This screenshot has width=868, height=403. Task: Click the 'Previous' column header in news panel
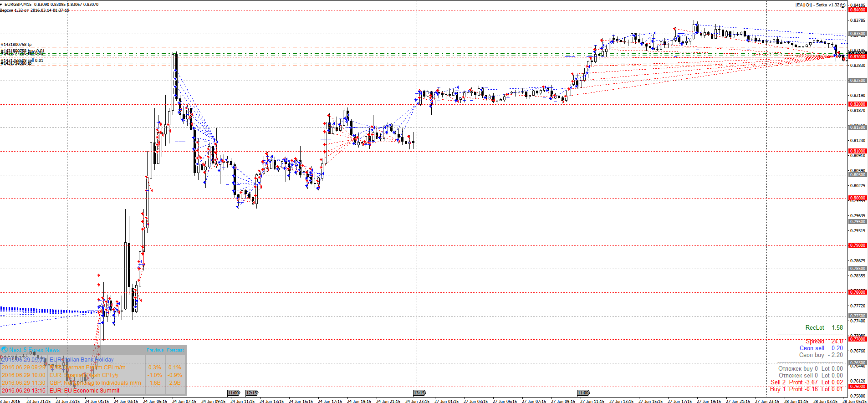(155, 350)
